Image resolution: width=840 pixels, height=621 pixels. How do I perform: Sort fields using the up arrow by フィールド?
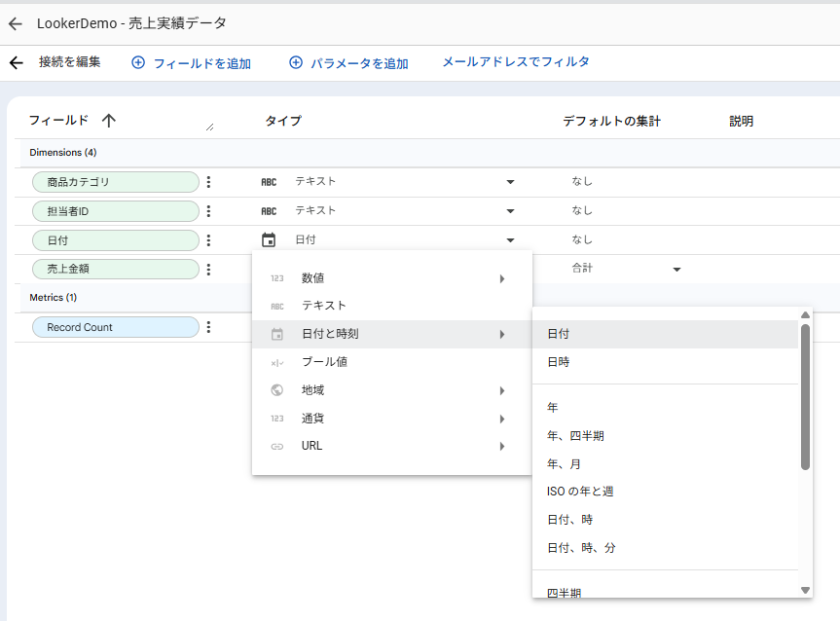click(x=109, y=121)
